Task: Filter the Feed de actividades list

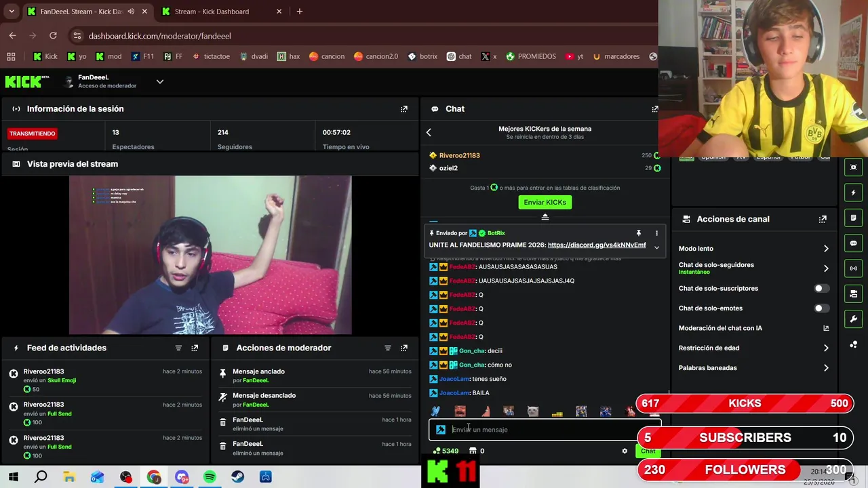Action: click(178, 348)
